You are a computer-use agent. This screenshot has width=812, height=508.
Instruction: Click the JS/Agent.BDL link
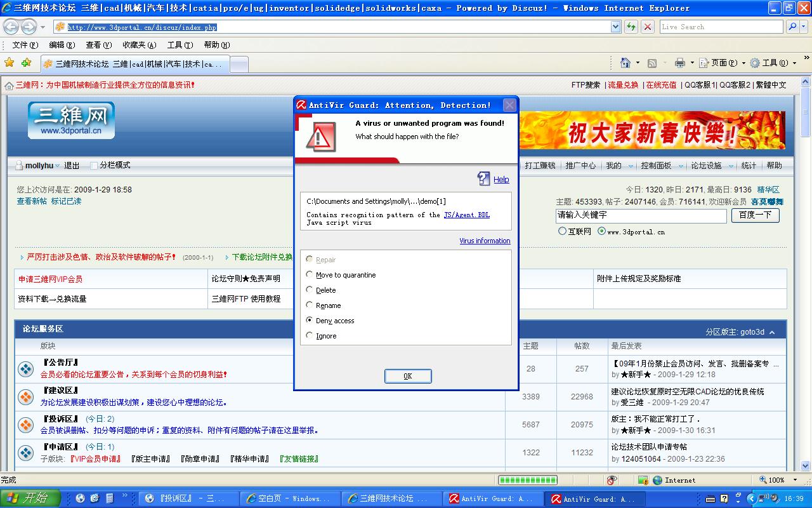tap(467, 215)
